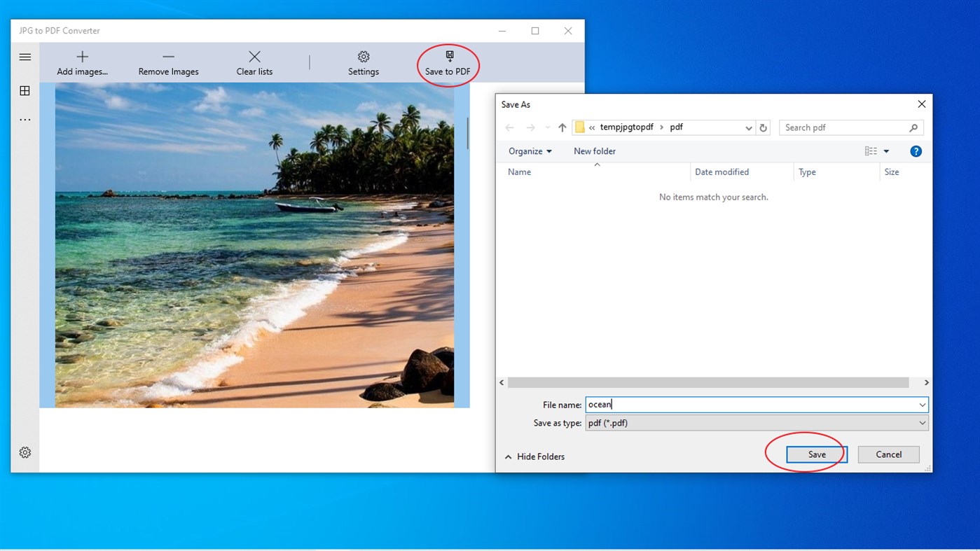Open the Organize menu
This screenshot has height=551, width=980.
(529, 151)
